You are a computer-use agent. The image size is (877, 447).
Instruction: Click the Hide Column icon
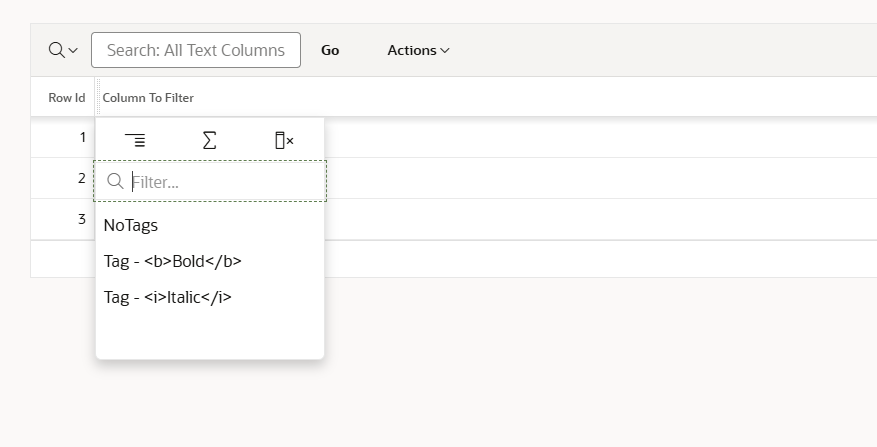pyautogui.click(x=284, y=141)
